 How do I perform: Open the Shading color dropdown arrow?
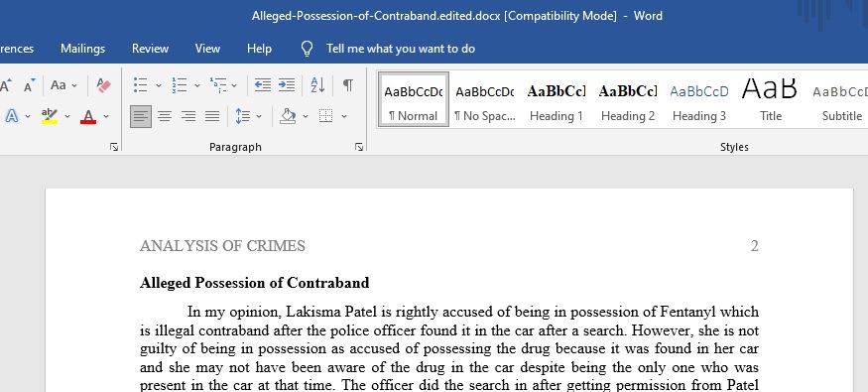[306, 116]
